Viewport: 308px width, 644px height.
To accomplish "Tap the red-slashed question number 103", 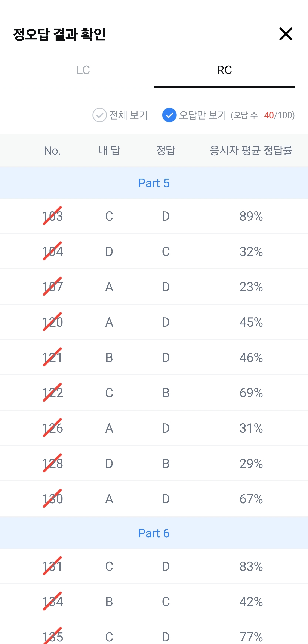I will pos(52,216).
